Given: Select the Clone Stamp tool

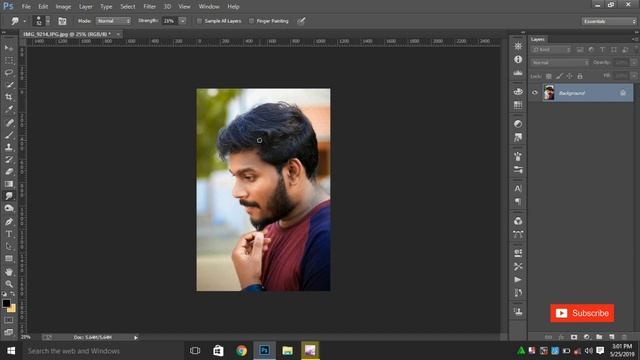Looking at the screenshot, I should (x=9, y=147).
